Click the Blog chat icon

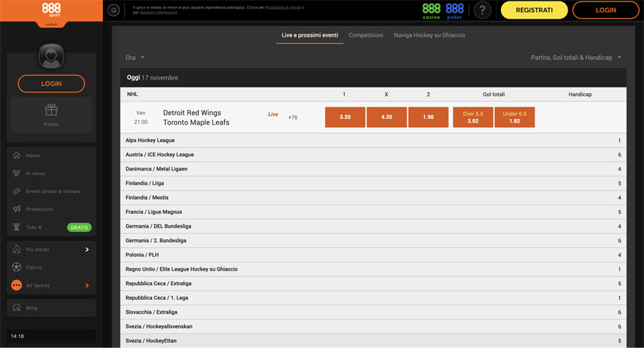(x=16, y=308)
